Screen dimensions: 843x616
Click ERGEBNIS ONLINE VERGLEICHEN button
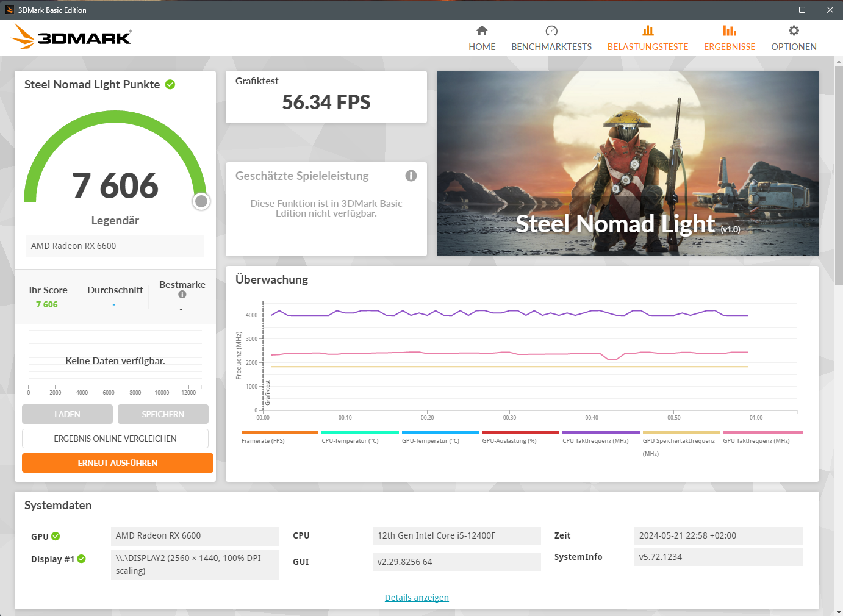[x=115, y=439]
